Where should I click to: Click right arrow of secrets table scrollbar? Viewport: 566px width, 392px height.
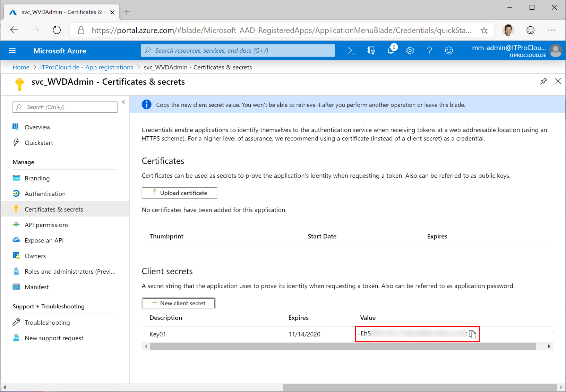(x=549, y=346)
